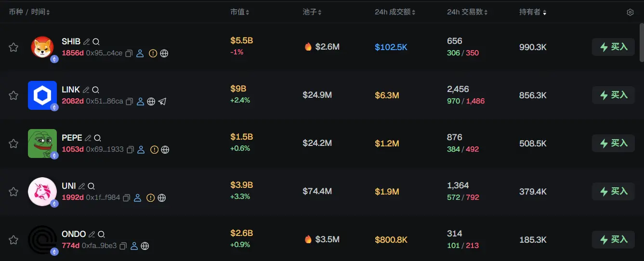Click the search icon next to PEPE
Image resolution: width=644 pixels, height=261 pixels.
point(97,138)
